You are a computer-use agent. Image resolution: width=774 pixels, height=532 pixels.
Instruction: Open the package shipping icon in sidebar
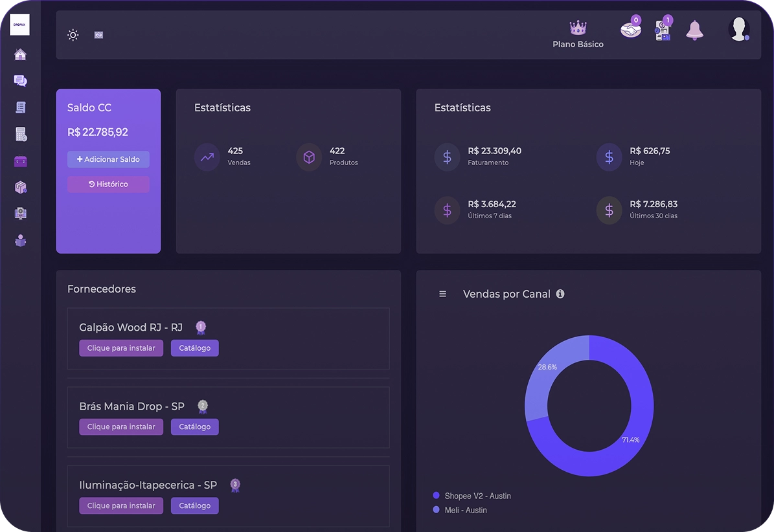click(20, 186)
